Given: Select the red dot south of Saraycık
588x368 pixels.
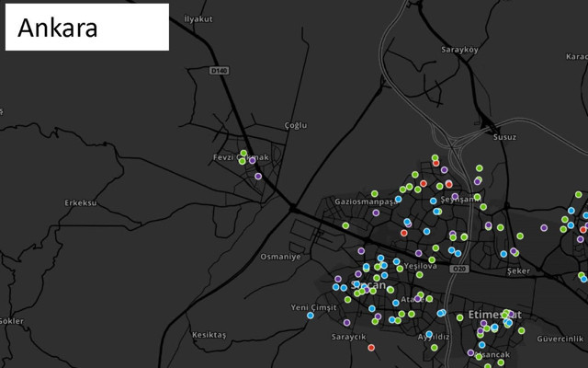Looking at the screenshot, I should pyautogui.click(x=371, y=348).
